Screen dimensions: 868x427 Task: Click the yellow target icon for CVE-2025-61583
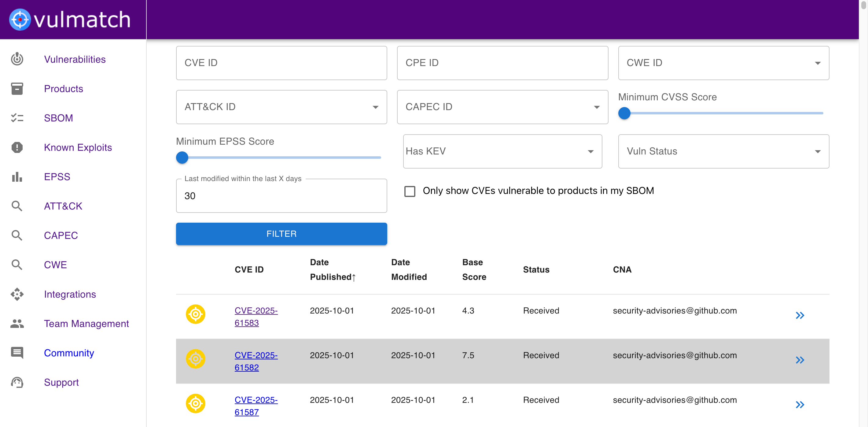[x=195, y=314]
